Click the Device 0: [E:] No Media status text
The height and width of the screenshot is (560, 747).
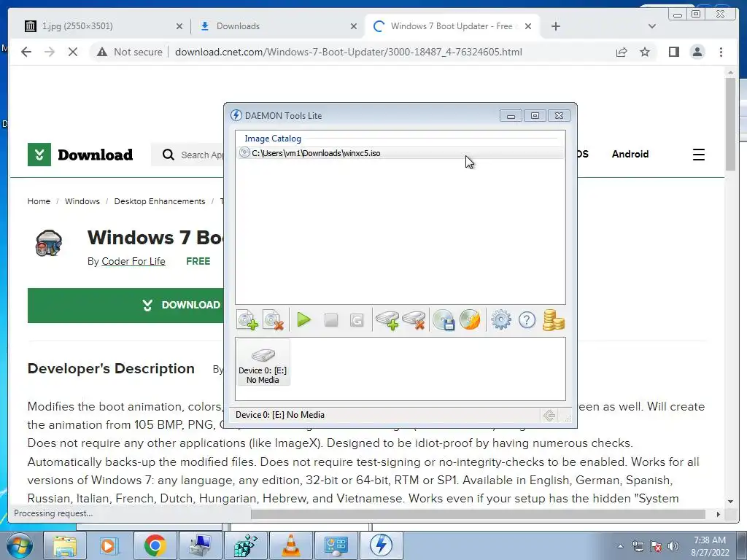click(279, 415)
